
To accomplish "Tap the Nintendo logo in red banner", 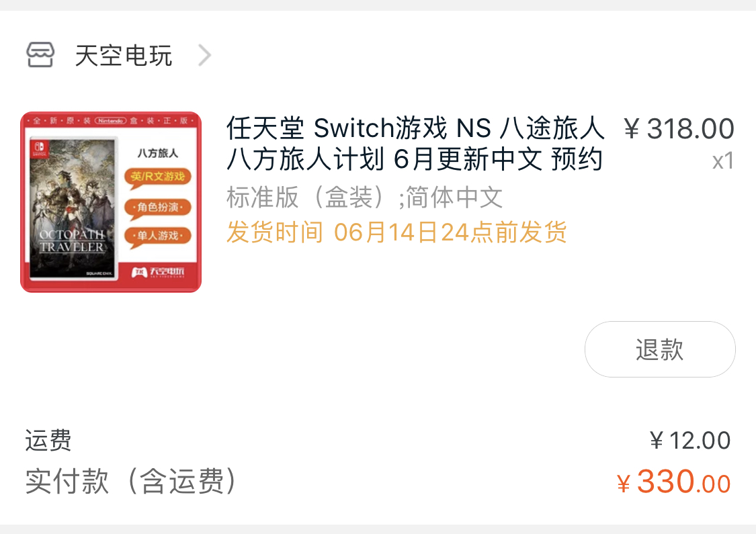I will (x=110, y=120).
